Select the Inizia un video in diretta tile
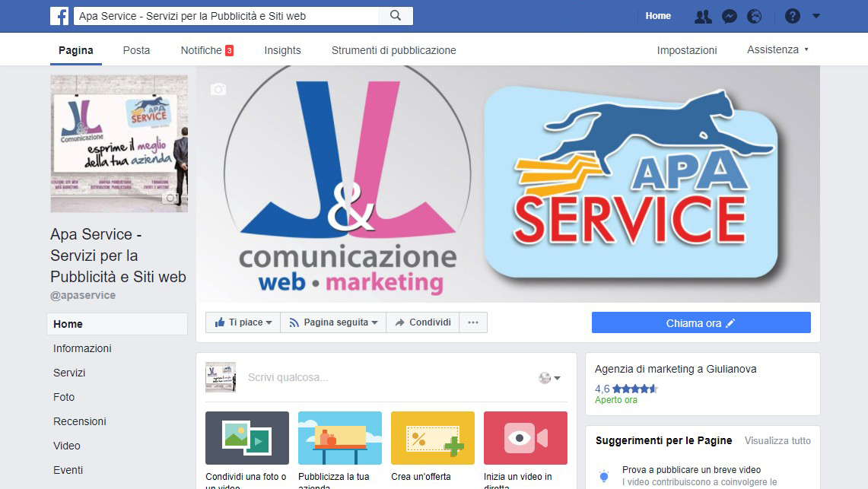 pos(526,449)
